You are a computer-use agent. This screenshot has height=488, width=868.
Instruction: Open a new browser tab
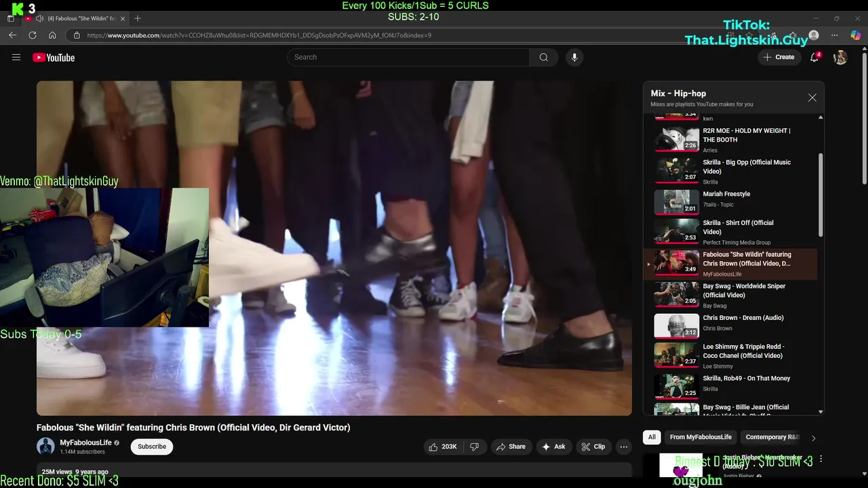[x=138, y=18]
